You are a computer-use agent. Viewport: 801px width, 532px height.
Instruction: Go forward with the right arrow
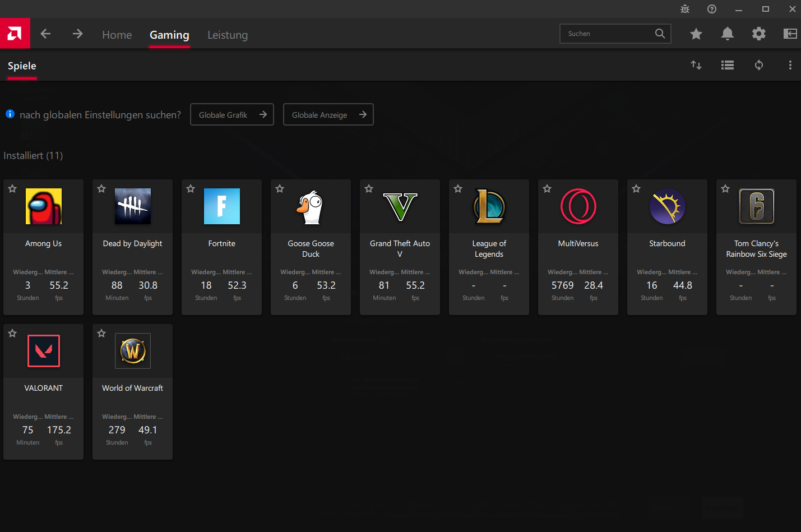[77, 34]
